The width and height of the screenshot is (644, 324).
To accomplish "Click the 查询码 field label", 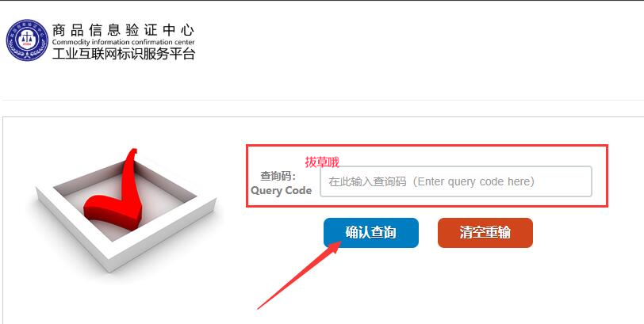I will point(278,176).
